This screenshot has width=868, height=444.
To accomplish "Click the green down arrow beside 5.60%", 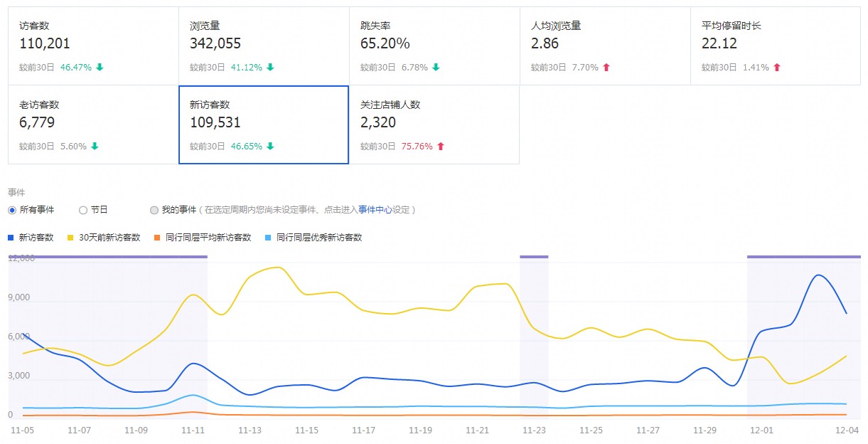I will tap(95, 147).
